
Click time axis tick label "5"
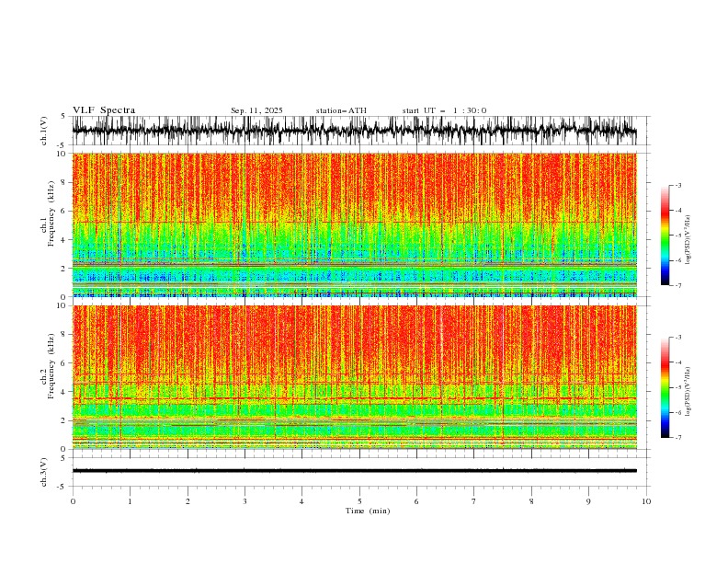(x=359, y=501)
